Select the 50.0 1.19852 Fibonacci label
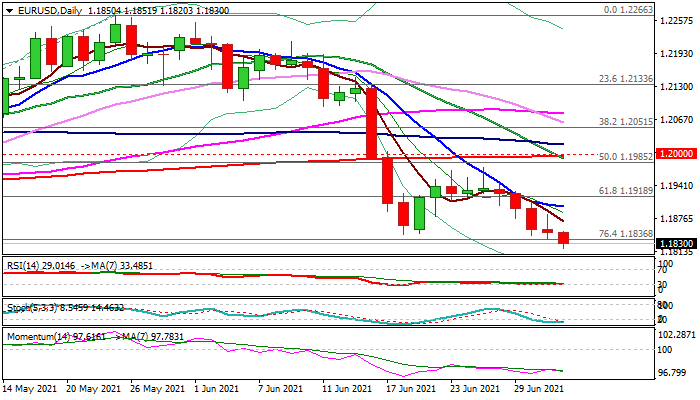The width and height of the screenshot is (700, 400). 625,157
